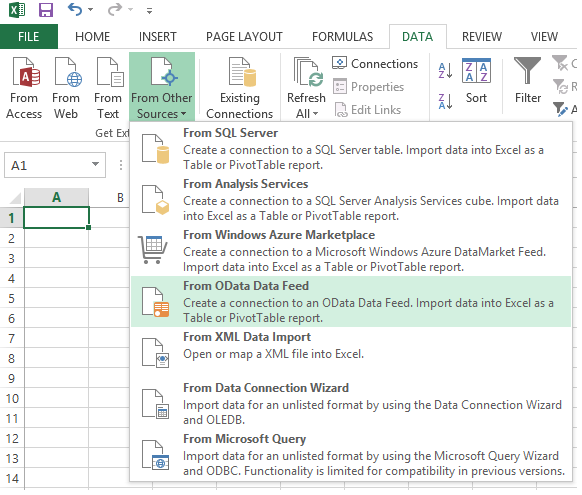
Task: Click the From Text file icon
Action: (x=110, y=72)
